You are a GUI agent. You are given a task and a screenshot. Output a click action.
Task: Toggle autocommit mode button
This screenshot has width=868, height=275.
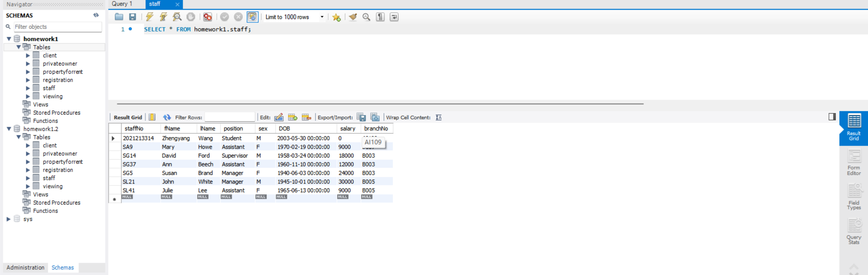tap(252, 17)
